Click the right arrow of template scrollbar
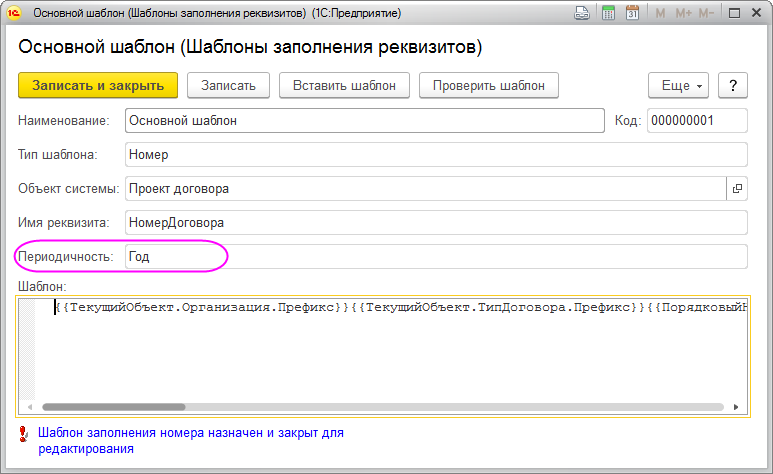 pyautogui.click(x=739, y=408)
